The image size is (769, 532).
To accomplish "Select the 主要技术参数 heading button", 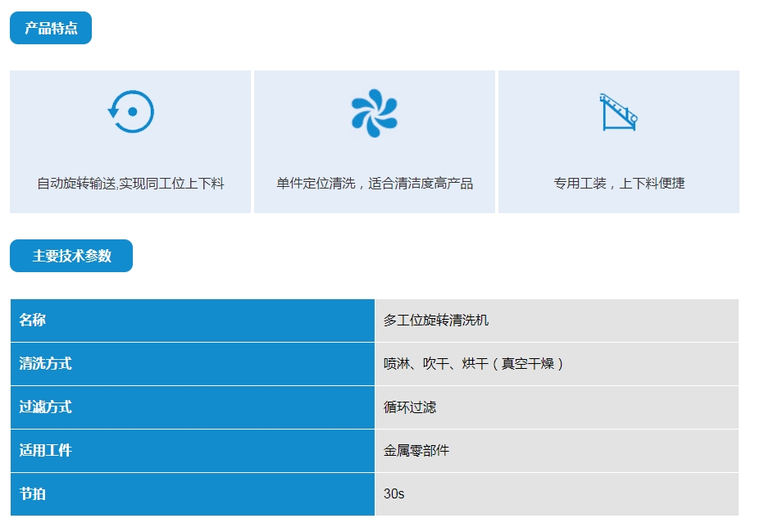I will point(71,256).
